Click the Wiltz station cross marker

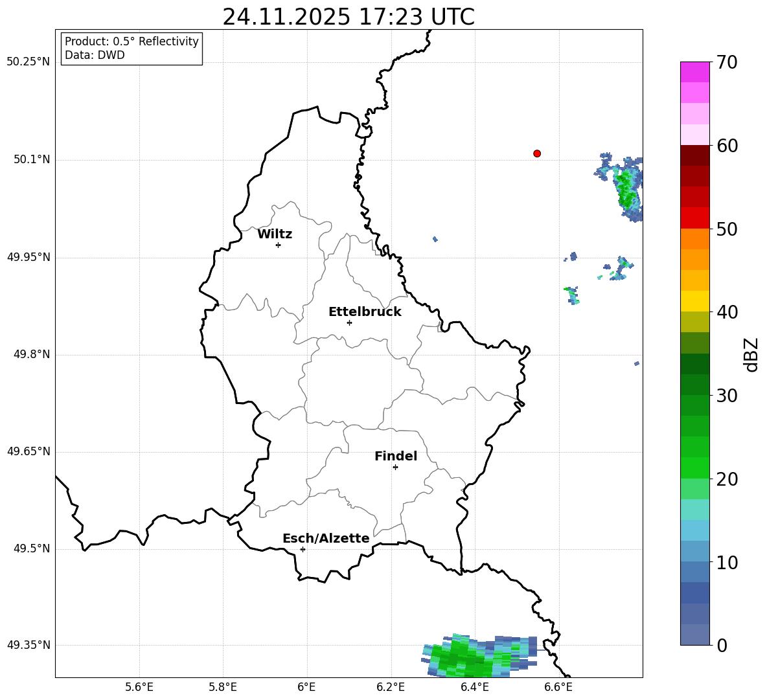pos(279,245)
